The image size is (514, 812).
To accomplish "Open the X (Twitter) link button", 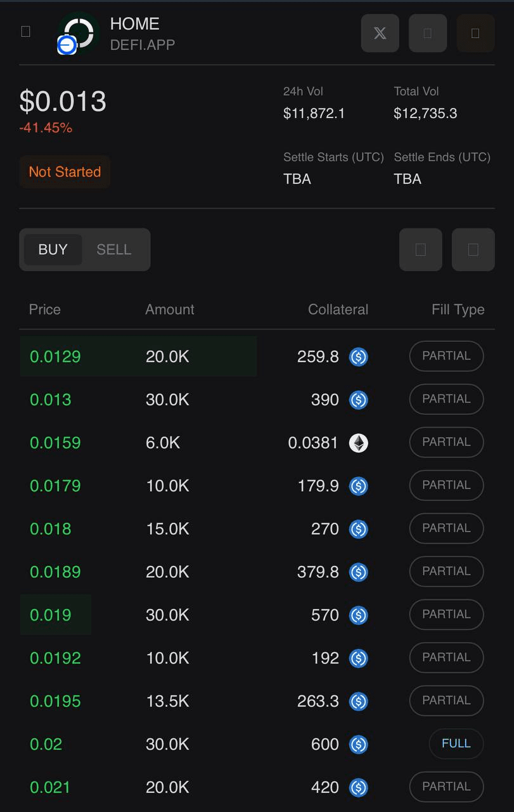I will [380, 33].
